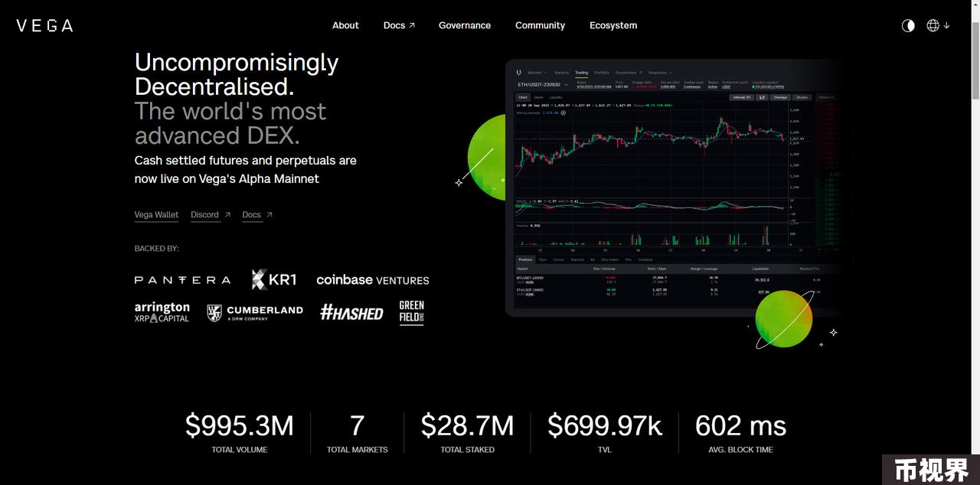Click the "Uncompromisingly Decentralised." headline
This screenshot has height=485, width=980.
pyautogui.click(x=237, y=73)
